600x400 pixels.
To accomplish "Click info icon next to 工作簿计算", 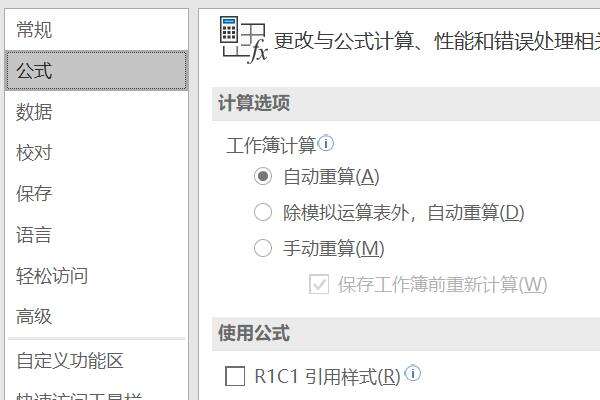I will [x=326, y=144].
